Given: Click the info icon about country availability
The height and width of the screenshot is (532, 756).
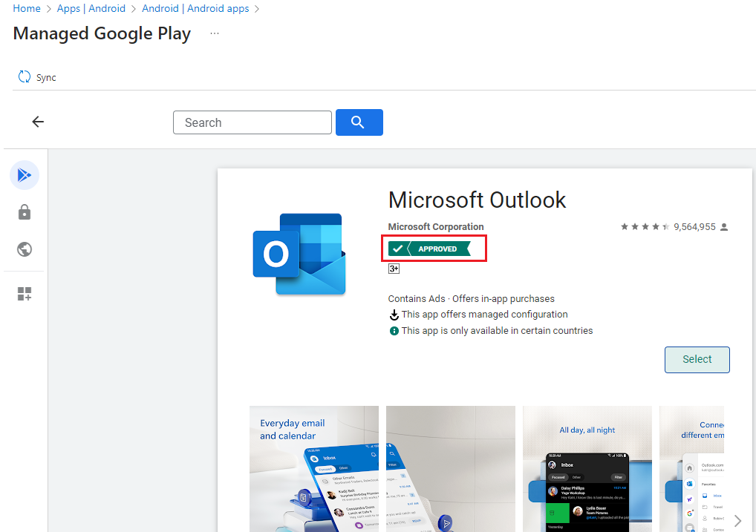Looking at the screenshot, I should pyautogui.click(x=393, y=331).
